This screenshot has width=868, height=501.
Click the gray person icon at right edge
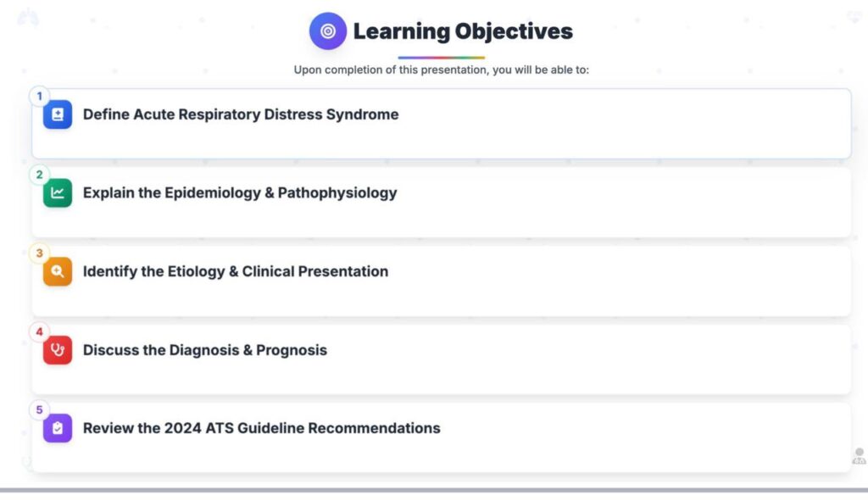(860, 456)
